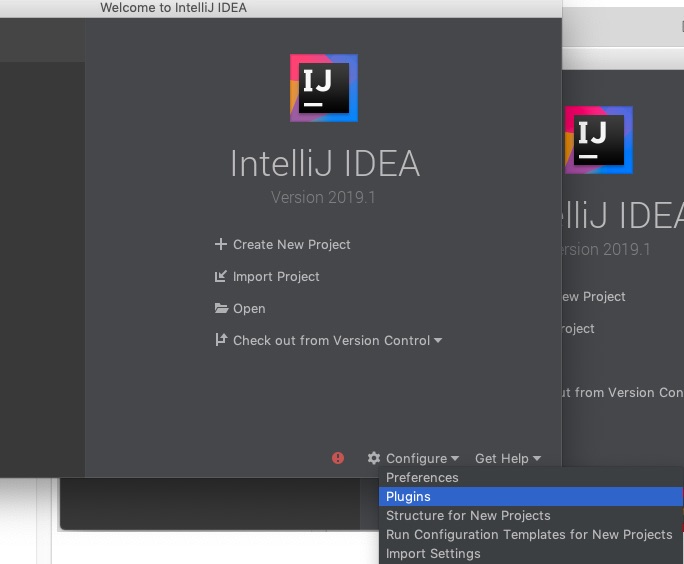Choose Run Configuration Templates for New Projects
Screen dimensions: 684x564
[x=530, y=534]
